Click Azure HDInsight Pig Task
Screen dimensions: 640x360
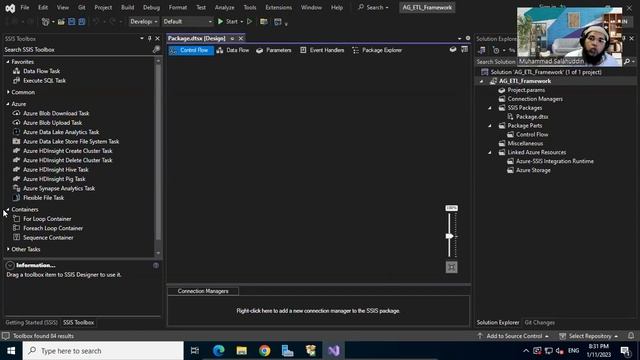coord(54,179)
